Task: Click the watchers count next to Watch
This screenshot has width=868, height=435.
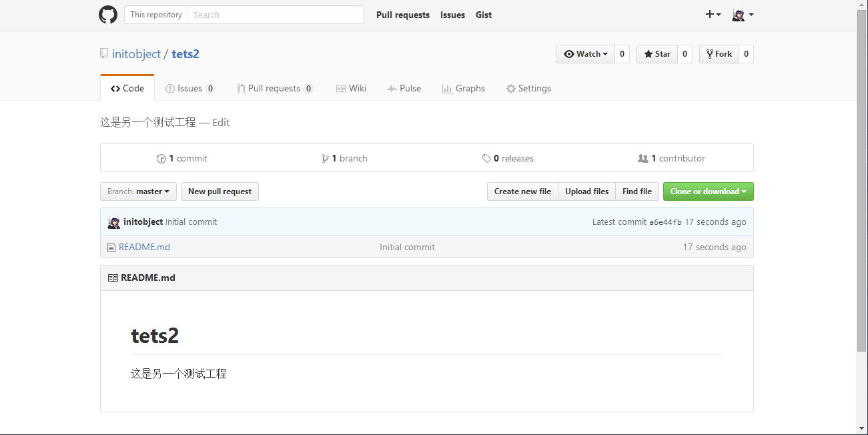Action: pyautogui.click(x=622, y=54)
